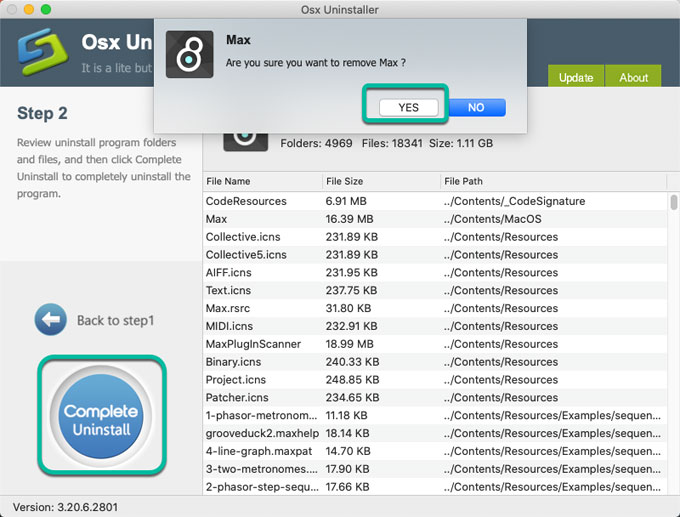Cancel removal with the NO button
This screenshot has height=517, width=680.
pyautogui.click(x=476, y=107)
